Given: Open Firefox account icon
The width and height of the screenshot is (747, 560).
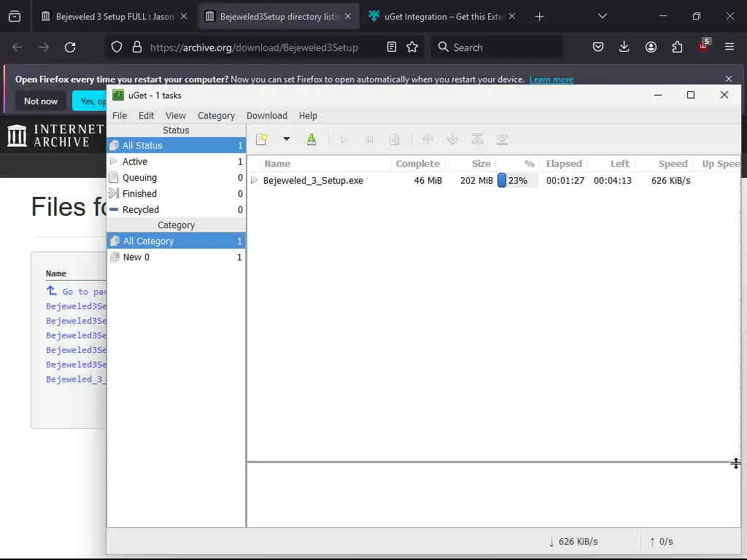Looking at the screenshot, I should tap(651, 47).
